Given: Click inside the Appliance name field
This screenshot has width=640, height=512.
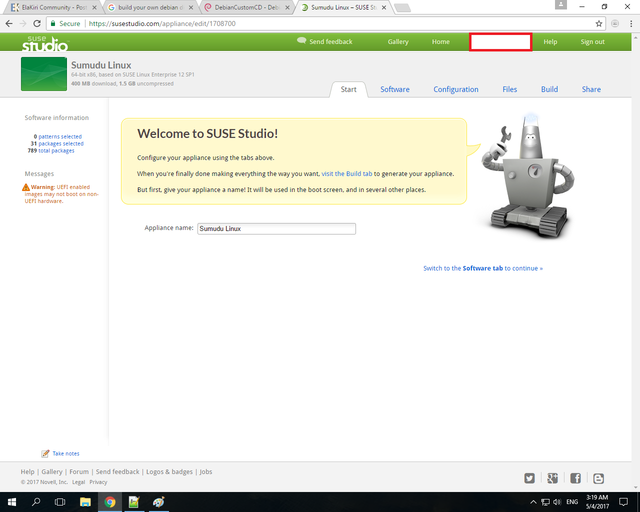Looking at the screenshot, I should (276, 229).
